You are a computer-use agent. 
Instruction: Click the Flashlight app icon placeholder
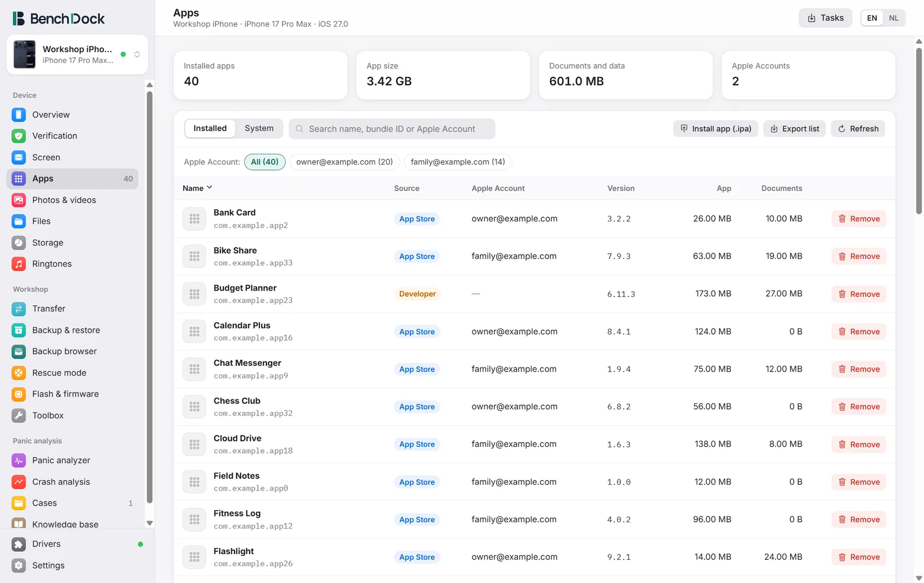[x=194, y=557]
